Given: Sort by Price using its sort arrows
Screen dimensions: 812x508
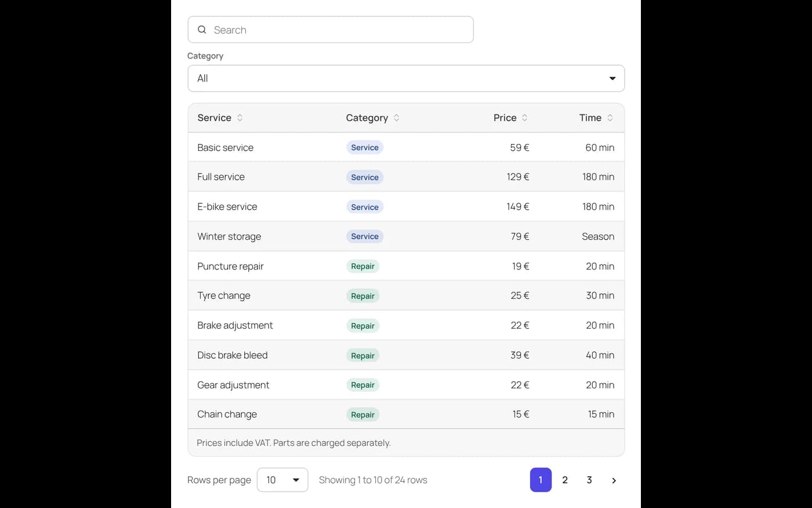Looking at the screenshot, I should click(x=525, y=118).
